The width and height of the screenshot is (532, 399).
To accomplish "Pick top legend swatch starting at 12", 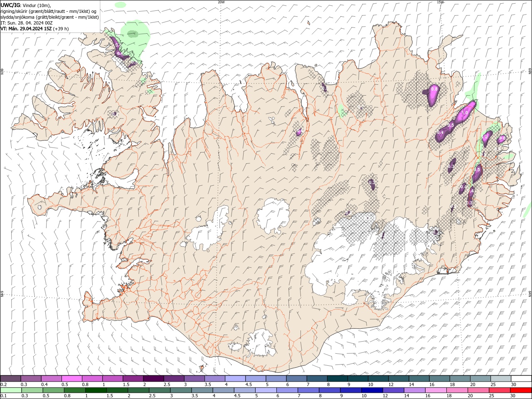I will point(399,379).
